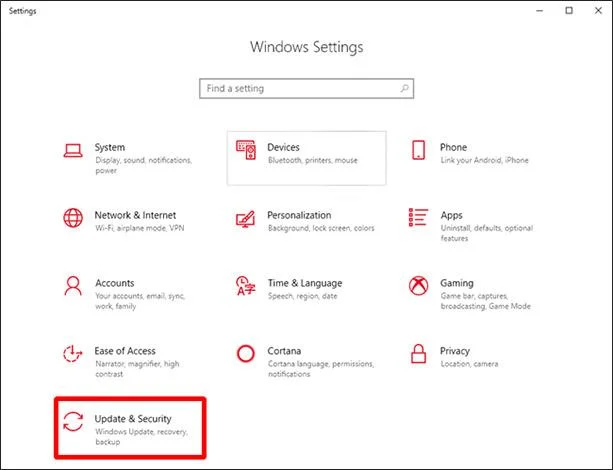The width and height of the screenshot is (613, 470).
Task: Click the Gaming Xbox icon
Action: point(418,286)
